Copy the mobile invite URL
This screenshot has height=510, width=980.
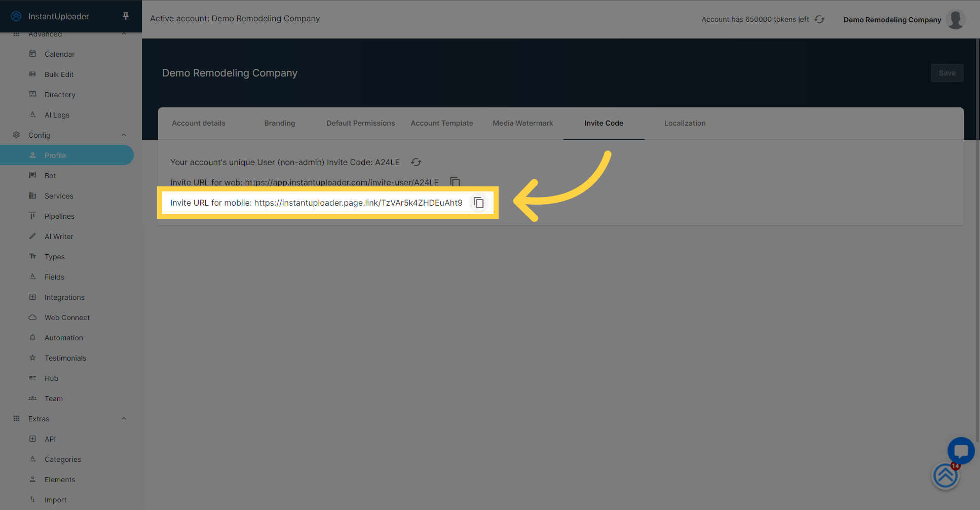(479, 203)
